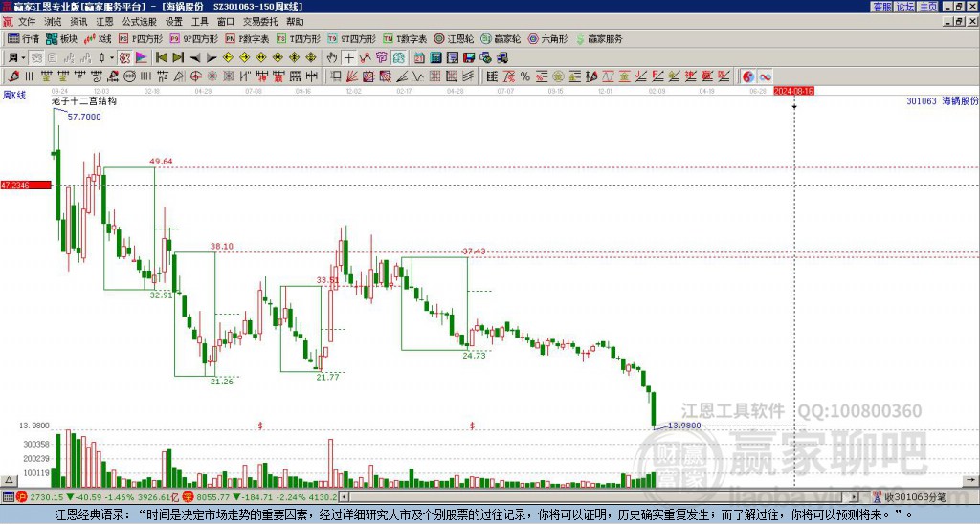Open the 浏览 menu
Viewport: 980px width, 524px height.
tap(53, 22)
